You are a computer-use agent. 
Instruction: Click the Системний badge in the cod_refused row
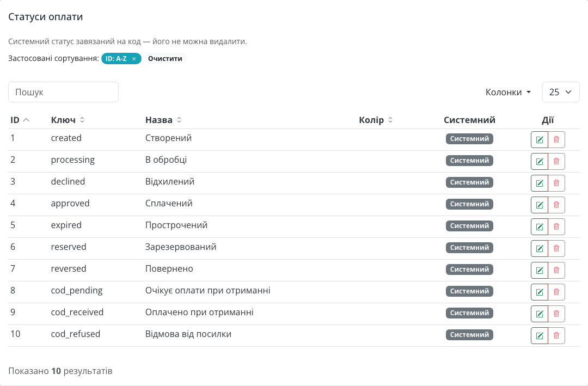click(x=469, y=335)
